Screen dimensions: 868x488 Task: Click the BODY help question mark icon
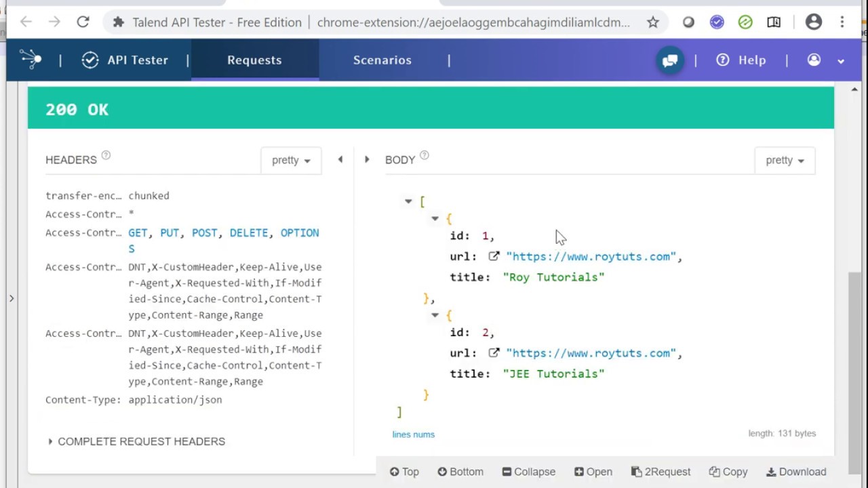click(425, 156)
